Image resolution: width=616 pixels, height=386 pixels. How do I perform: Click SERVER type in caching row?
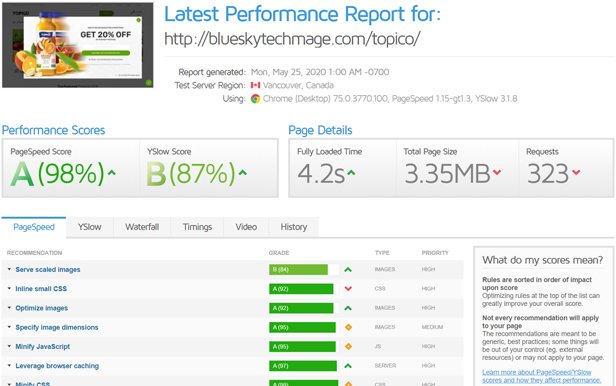tap(385, 366)
